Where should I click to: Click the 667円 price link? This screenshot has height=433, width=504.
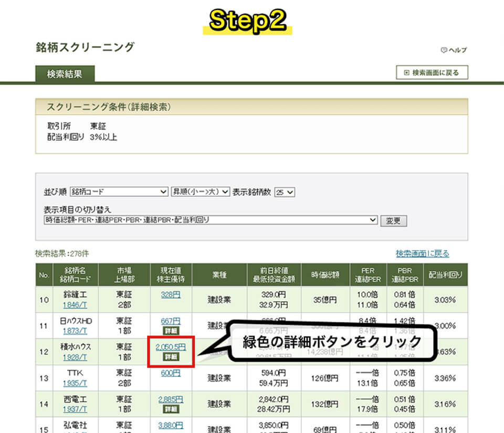point(171,321)
